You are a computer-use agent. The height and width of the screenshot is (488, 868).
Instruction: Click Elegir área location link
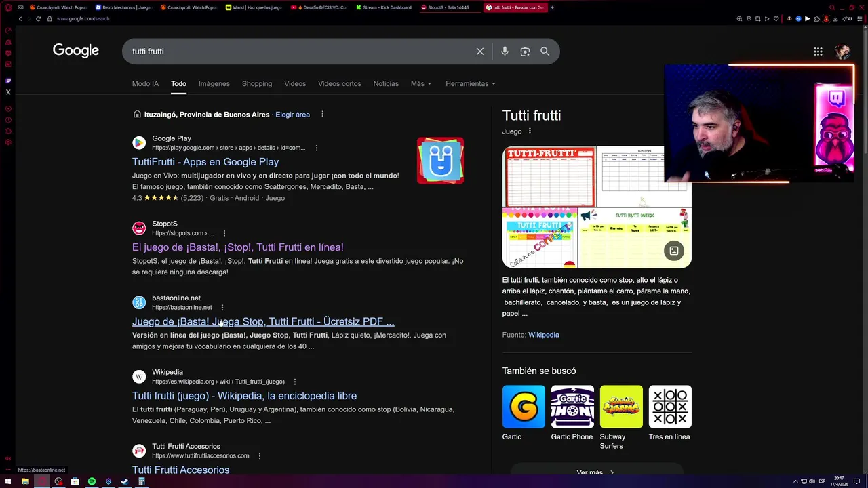coord(292,115)
